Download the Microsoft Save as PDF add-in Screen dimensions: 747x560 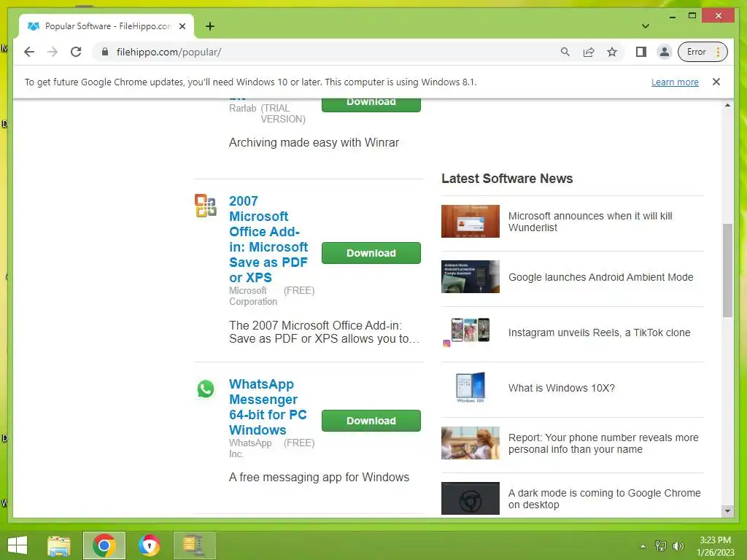point(371,253)
